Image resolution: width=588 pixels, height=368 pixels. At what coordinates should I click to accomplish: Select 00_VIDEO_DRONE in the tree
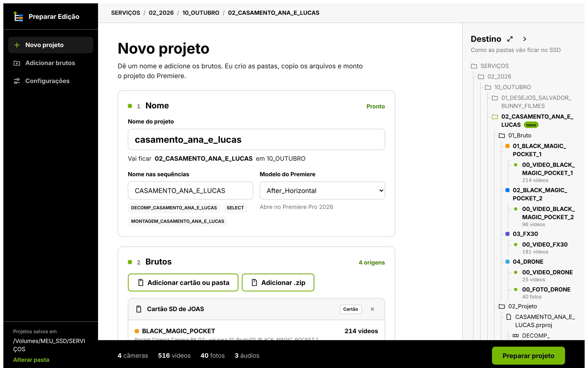click(x=548, y=272)
